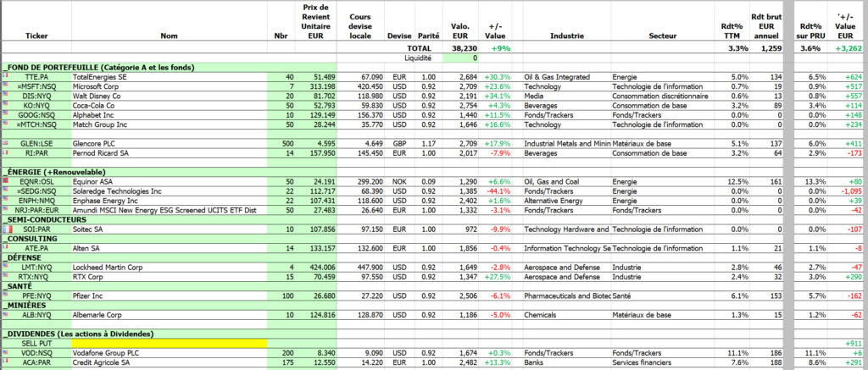Select the GBP currency cell for Glencore
The width and height of the screenshot is (868, 370).
pyautogui.click(x=399, y=144)
